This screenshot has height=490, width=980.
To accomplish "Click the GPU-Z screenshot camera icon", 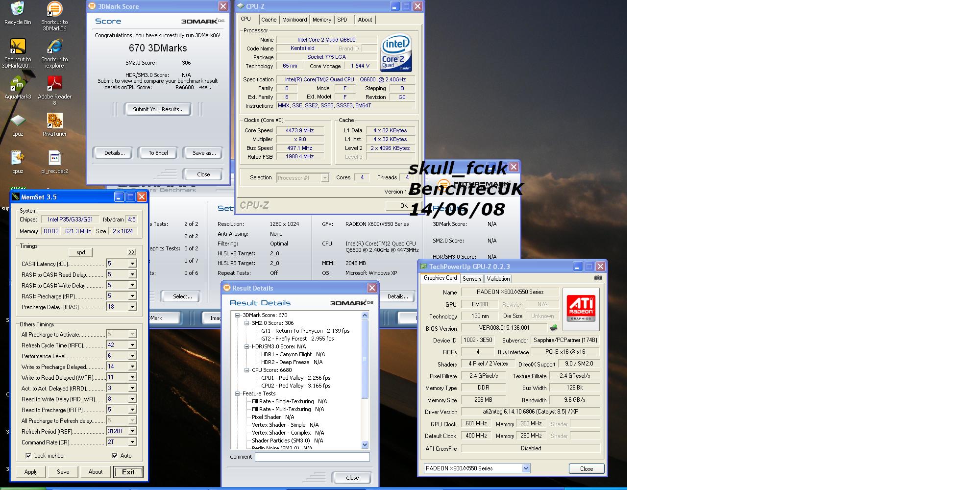I will [598, 278].
